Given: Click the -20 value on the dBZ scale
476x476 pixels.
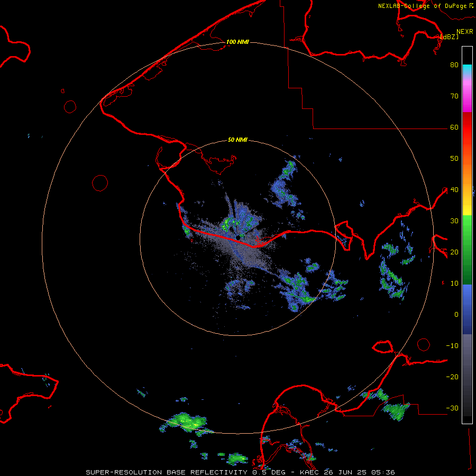Looking at the screenshot, I should point(452,377).
